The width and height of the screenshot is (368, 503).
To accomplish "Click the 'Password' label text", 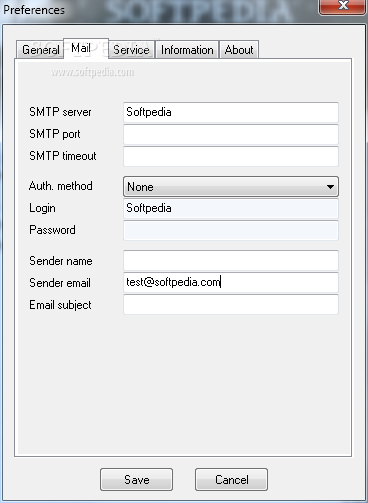I will 52,230.
